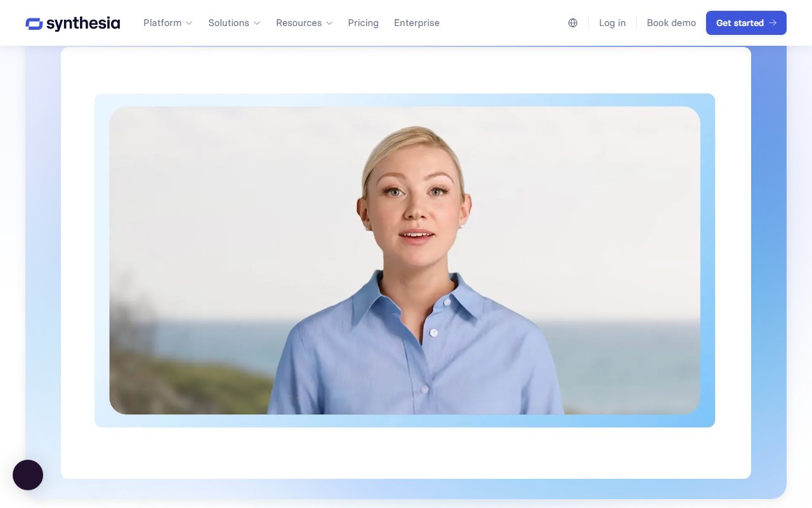This screenshot has width=812, height=508.
Task: Expand the Resources chevron arrow
Action: 329,23
